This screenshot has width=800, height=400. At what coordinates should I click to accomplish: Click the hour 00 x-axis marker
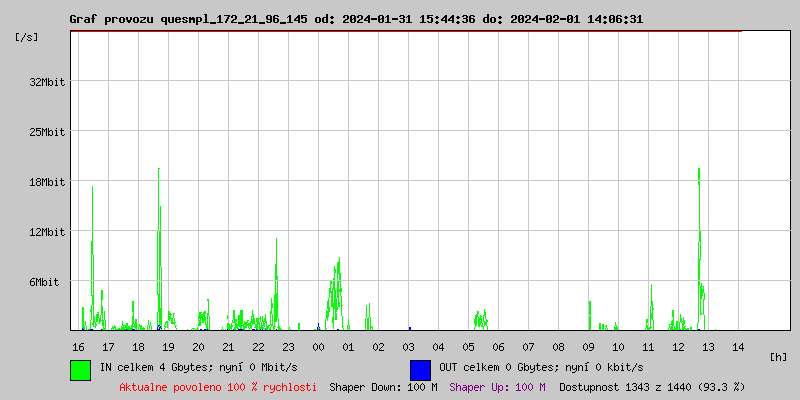318,346
